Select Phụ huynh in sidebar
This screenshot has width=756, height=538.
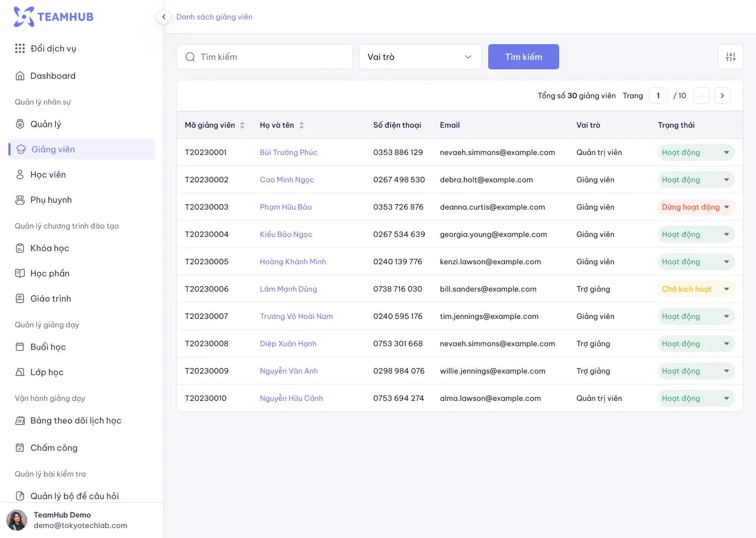tap(82, 200)
